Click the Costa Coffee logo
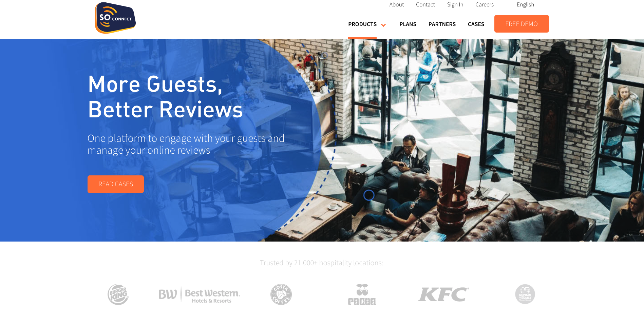The width and height of the screenshot is (644, 325). [x=281, y=294]
